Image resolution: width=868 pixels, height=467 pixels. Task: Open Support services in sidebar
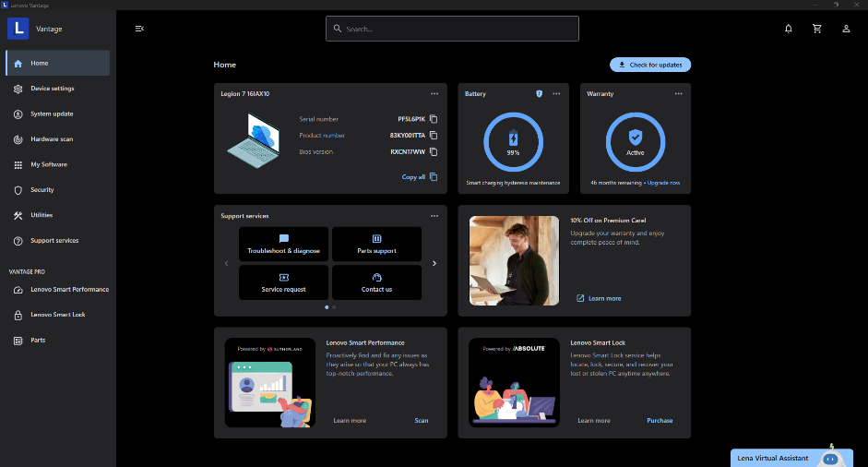pyautogui.click(x=57, y=241)
